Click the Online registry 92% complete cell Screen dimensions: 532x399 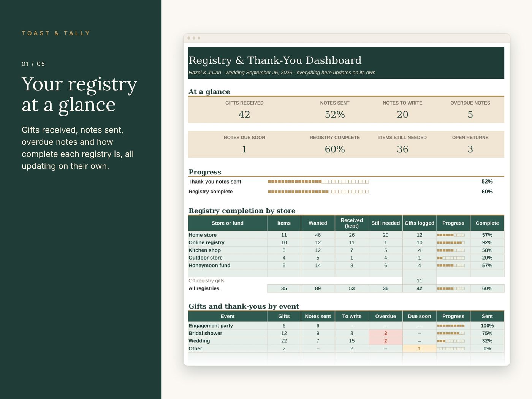[x=487, y=242]
